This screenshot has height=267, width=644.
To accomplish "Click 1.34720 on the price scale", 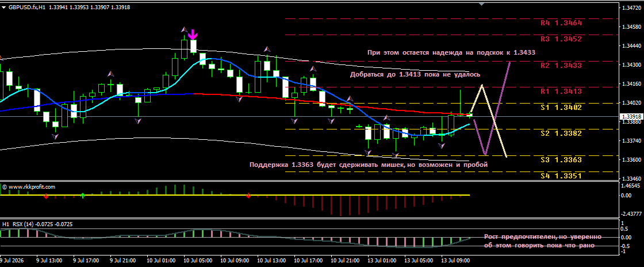I will 632,8.
